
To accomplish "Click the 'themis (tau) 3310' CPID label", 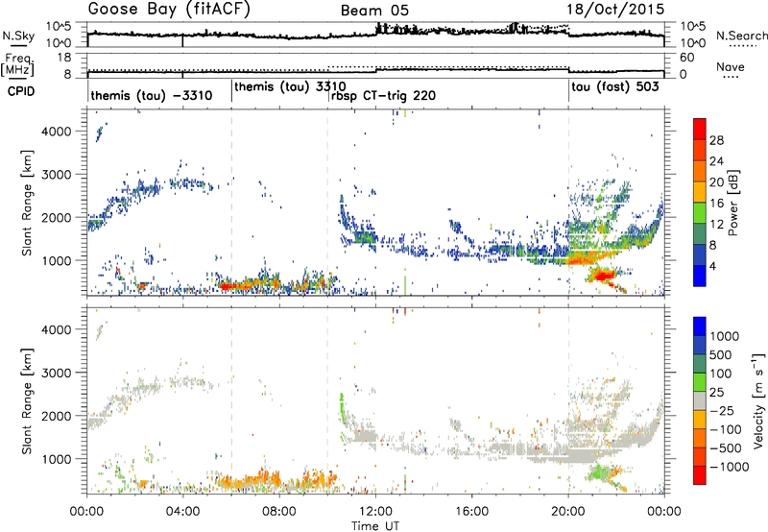I will 290,87.
